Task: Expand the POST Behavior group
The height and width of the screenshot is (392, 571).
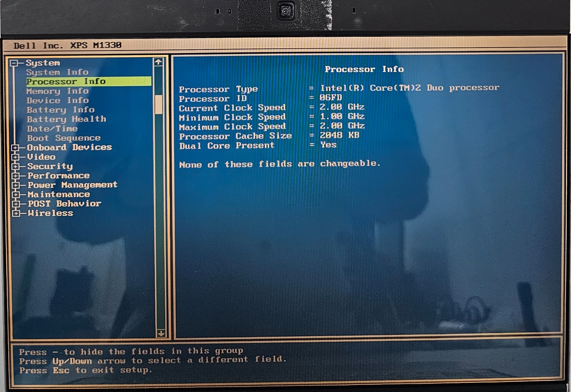Action: 15,204
